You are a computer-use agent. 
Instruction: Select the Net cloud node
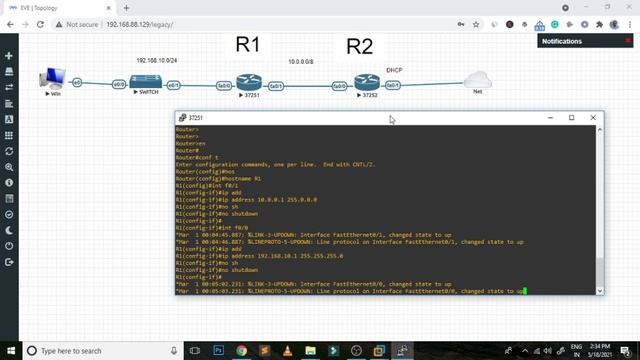[478, 79]
